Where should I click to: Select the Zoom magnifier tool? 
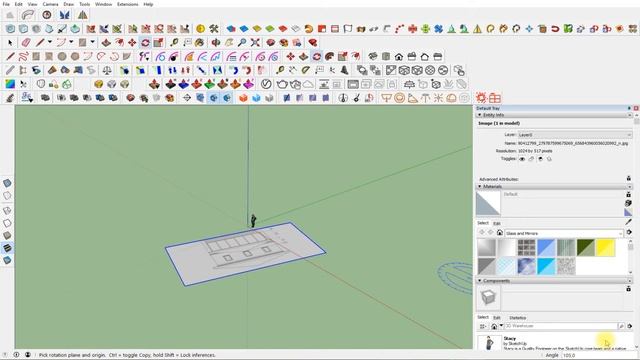point(242,42)
